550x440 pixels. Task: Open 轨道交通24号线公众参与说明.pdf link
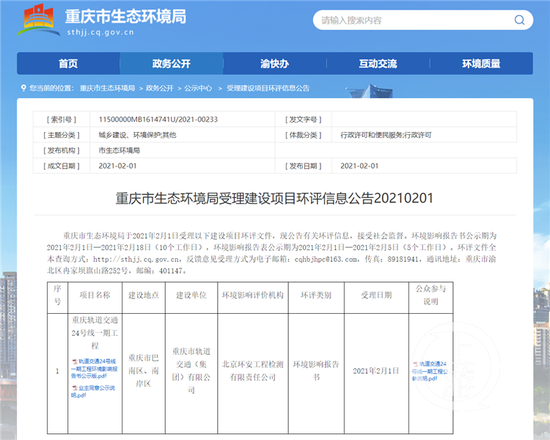[430, 371]
